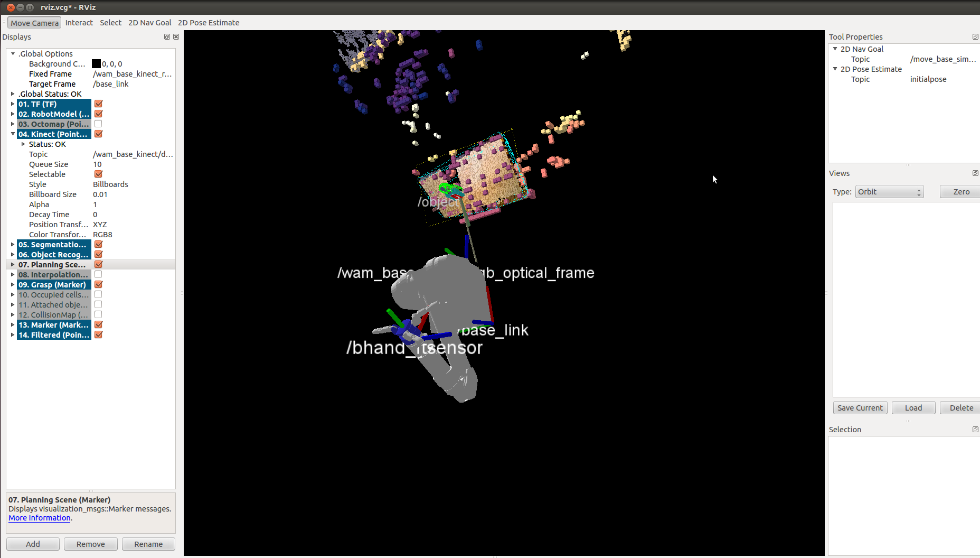Float the Views panel
This screenshot has height=558, width=980.
[975, 173]
